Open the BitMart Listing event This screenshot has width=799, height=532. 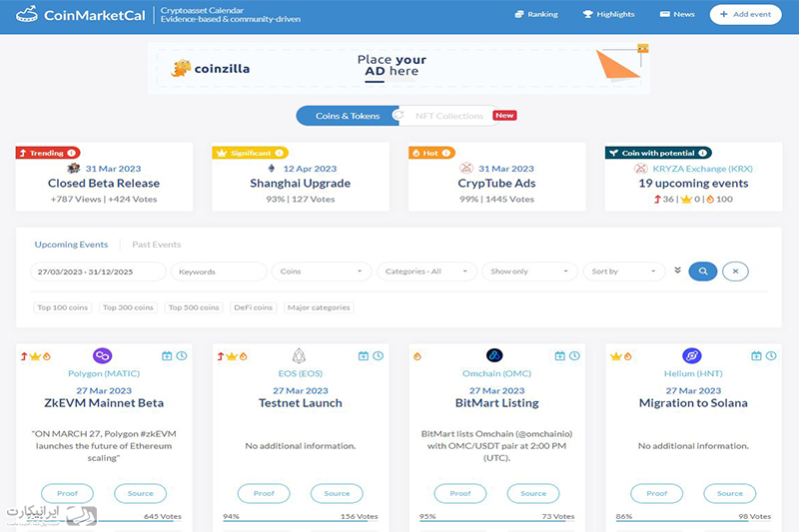pos(496,403)
